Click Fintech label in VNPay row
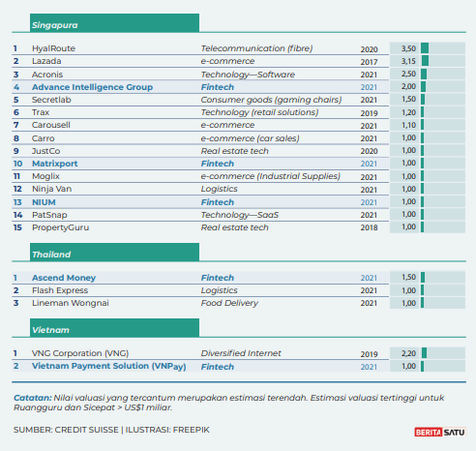 218,367
